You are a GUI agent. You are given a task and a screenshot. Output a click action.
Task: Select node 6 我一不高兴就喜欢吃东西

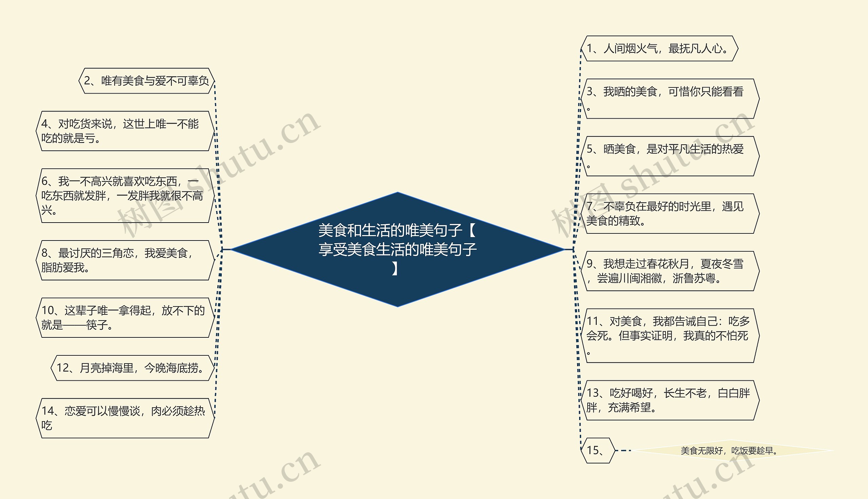pyautogui.click(x=125, y=196)
